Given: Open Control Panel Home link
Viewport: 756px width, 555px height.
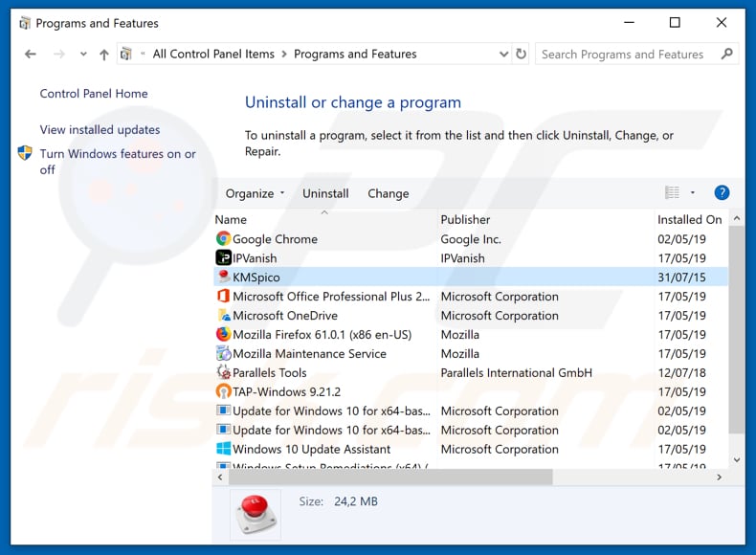Looking at the screenshot, I should (94, 94).
